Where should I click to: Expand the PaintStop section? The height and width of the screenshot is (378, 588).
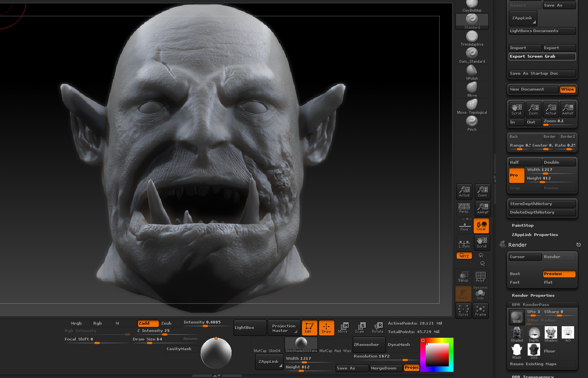tap(523, 225)
